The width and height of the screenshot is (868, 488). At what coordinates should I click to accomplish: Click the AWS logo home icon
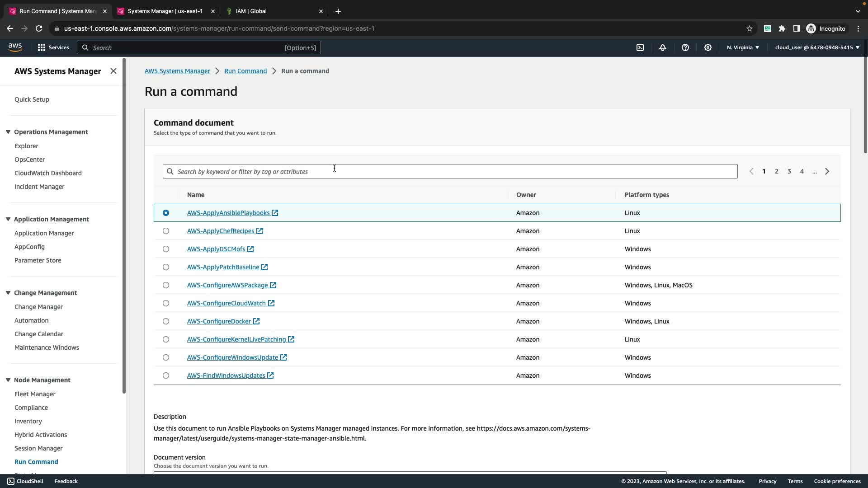pyautogui.click(x=15, y=47)
